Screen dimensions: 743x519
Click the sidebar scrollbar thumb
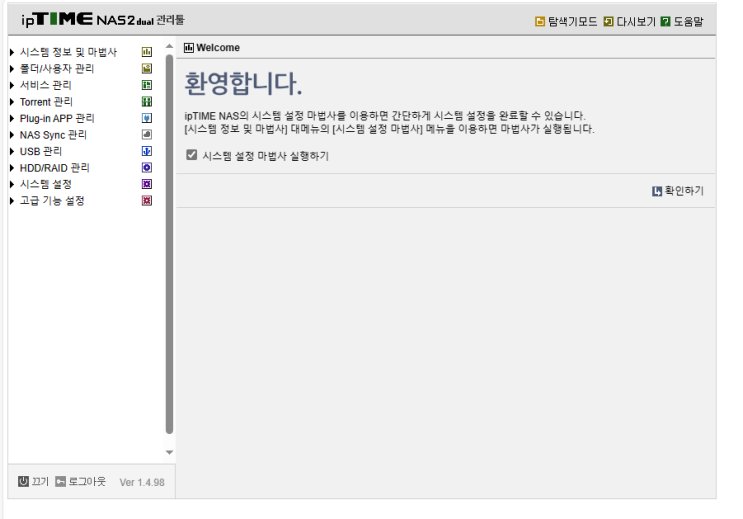click(x=169, y=244)
